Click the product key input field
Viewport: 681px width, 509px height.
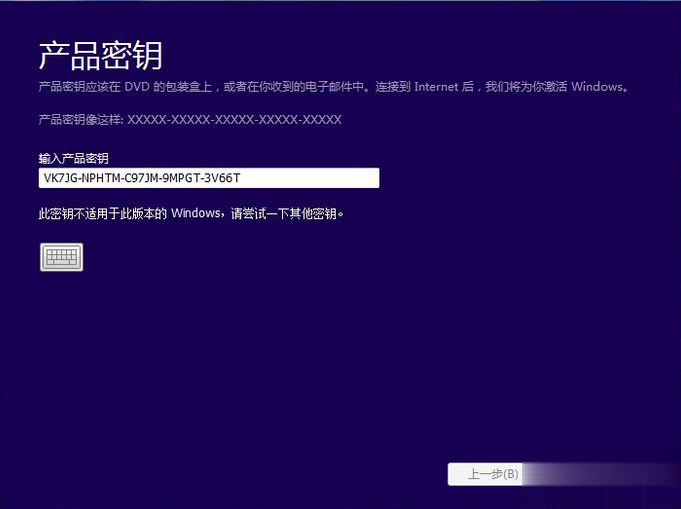[208, 178]
